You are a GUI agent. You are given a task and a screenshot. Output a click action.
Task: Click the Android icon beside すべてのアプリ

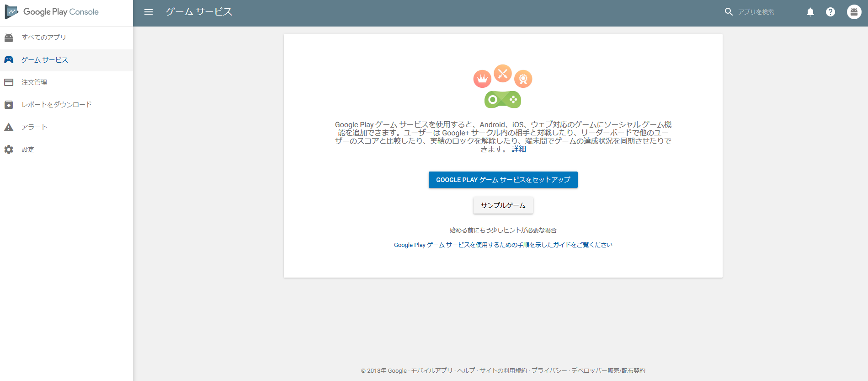[9, 38]
